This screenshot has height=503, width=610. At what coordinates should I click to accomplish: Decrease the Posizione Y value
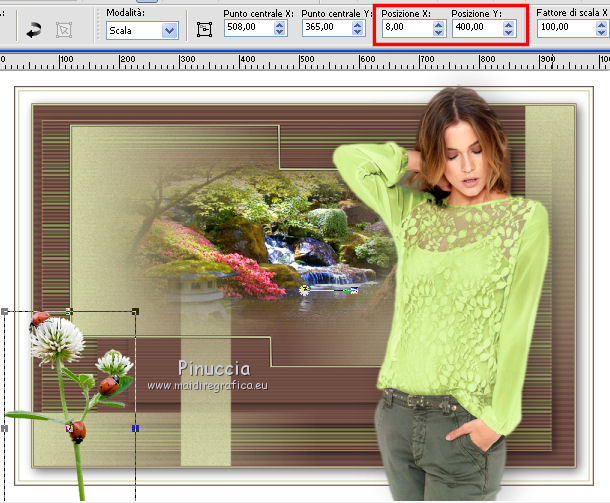point(508,32)
